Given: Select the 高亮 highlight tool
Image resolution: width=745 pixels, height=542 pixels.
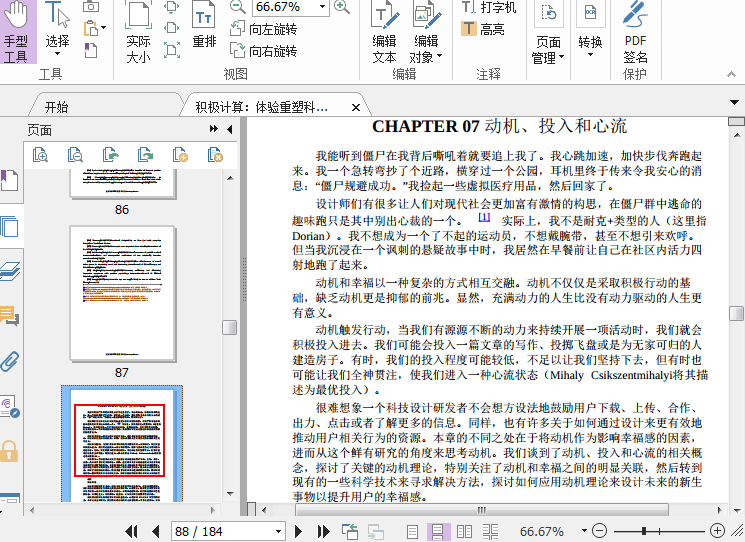Looking at the screenshot, I should pyautogui.click(x=483, y=29).
